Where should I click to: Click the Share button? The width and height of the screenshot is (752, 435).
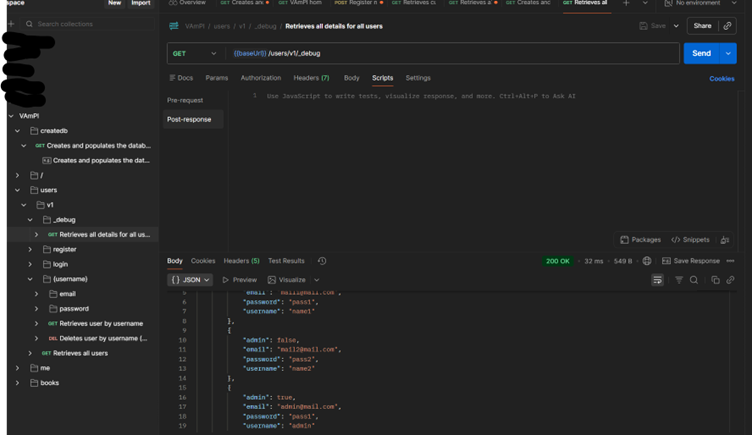[x=702, y=26]
